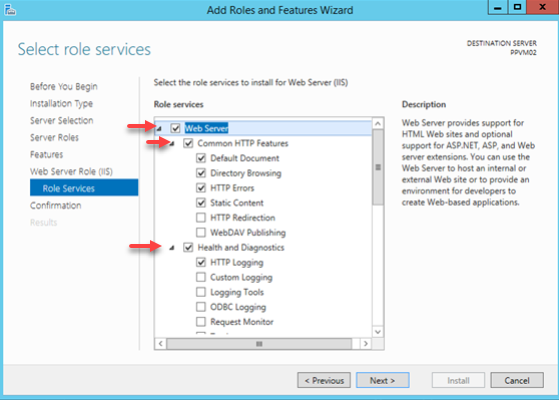Go to the Server Roles step
Image resolution: width=559 pixels, height=400 pixels.
pos(54,138)
